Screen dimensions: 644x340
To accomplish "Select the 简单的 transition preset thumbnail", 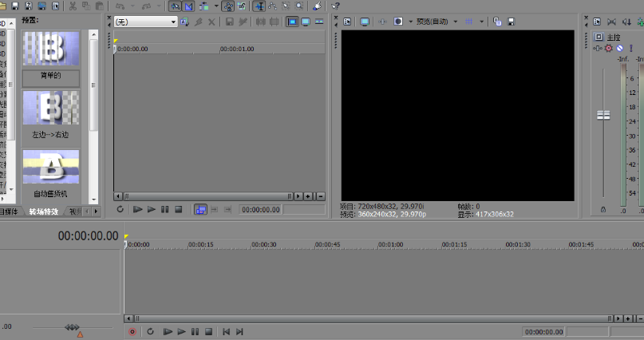I will pos(51,49).
